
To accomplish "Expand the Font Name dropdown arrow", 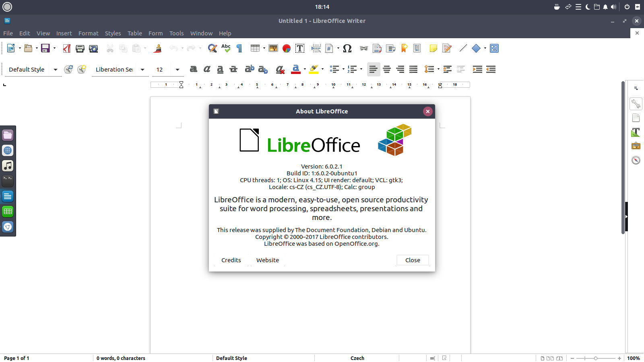I will [x=142, y=70].
